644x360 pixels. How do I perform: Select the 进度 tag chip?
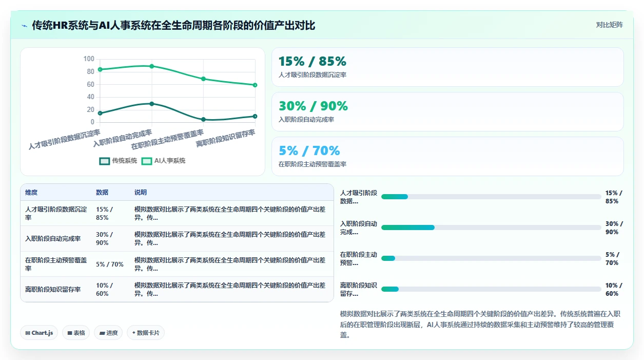pos(108,333)
